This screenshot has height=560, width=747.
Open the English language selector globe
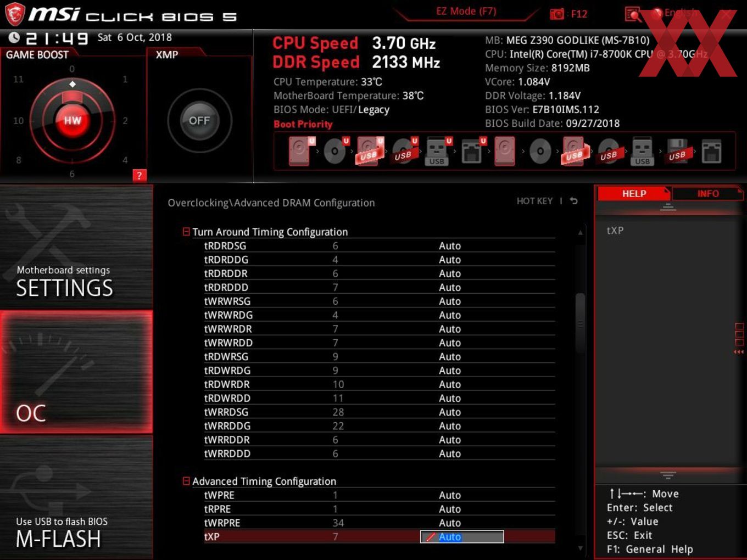coord(657,13)
